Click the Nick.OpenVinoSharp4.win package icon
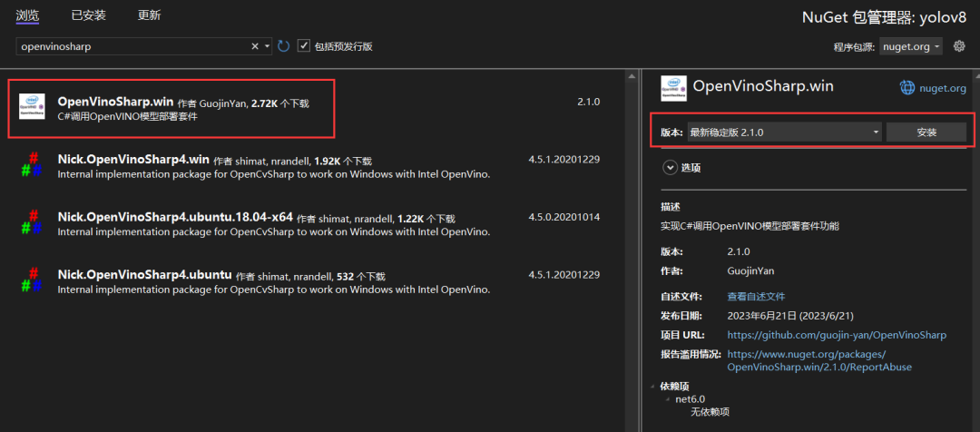This screenshot has height=432, width=980. click(32, 164)
